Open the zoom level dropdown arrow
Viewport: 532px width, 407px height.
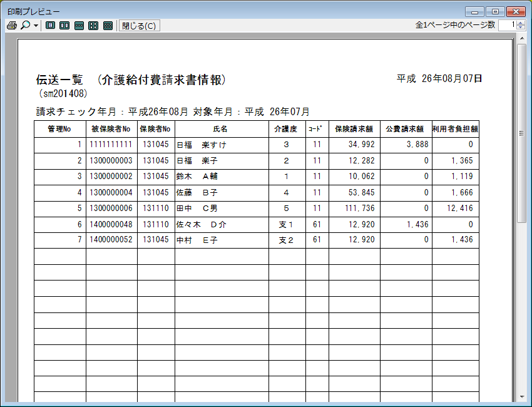tap(36, 26)
